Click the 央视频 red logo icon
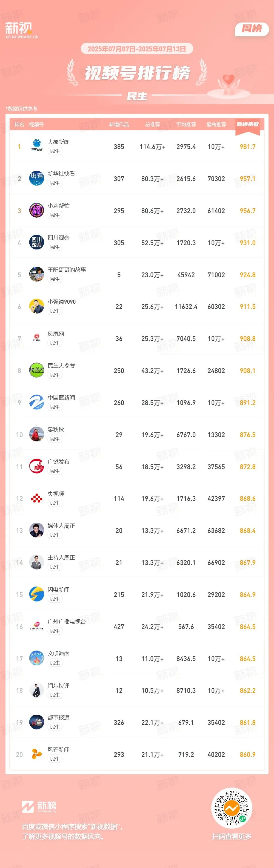274x868 pixels. (37, 498)
